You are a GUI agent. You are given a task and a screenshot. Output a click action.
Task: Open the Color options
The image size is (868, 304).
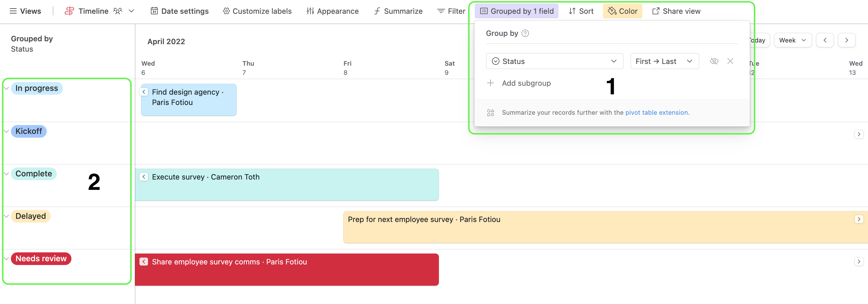coord(622,11)
